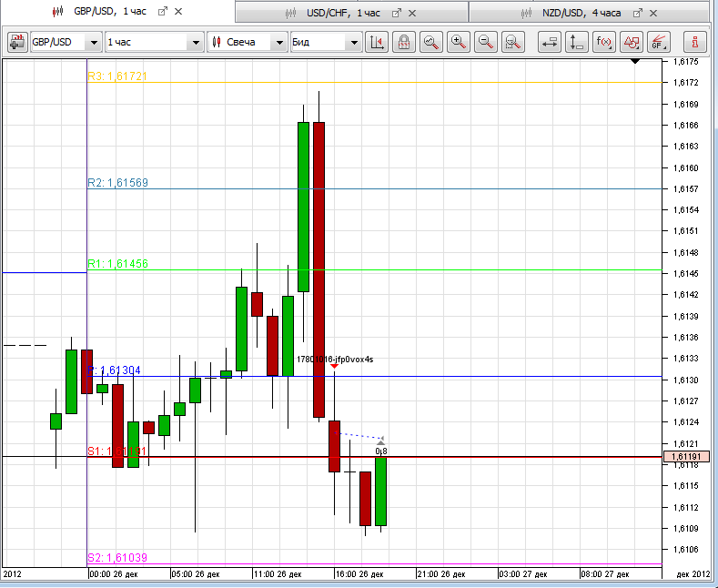Click the 1,6106 price axis label

(x=686, y=549)
